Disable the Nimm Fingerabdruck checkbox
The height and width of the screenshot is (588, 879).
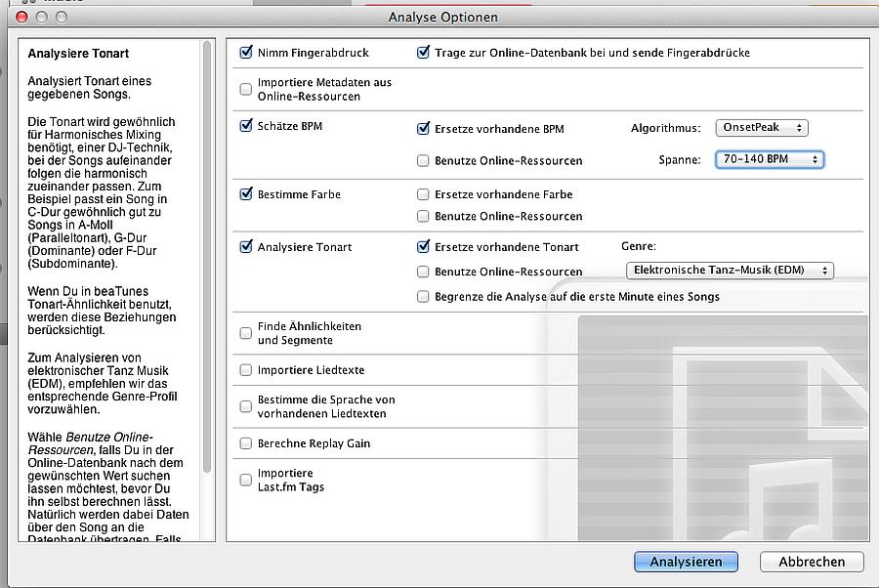coord(246,53)
